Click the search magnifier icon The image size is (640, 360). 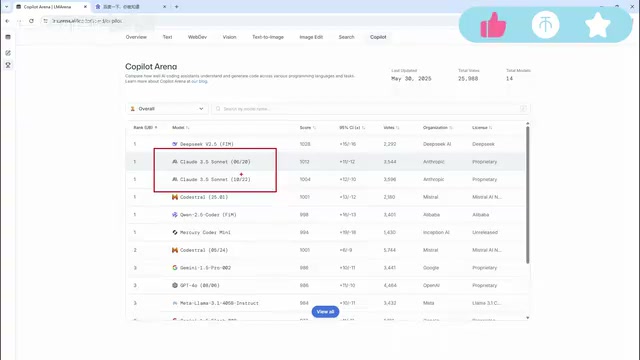[x=218, y=109]
